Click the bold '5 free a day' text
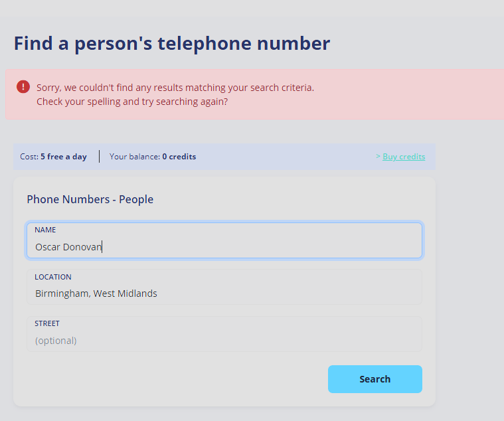Image resolution: width=504 pixels, height=421 pixels. [x=64, y=157]
